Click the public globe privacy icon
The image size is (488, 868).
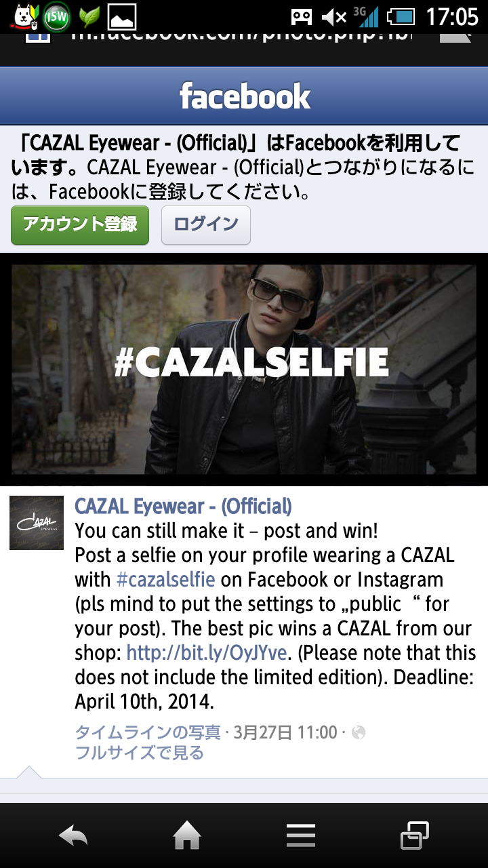359,732
